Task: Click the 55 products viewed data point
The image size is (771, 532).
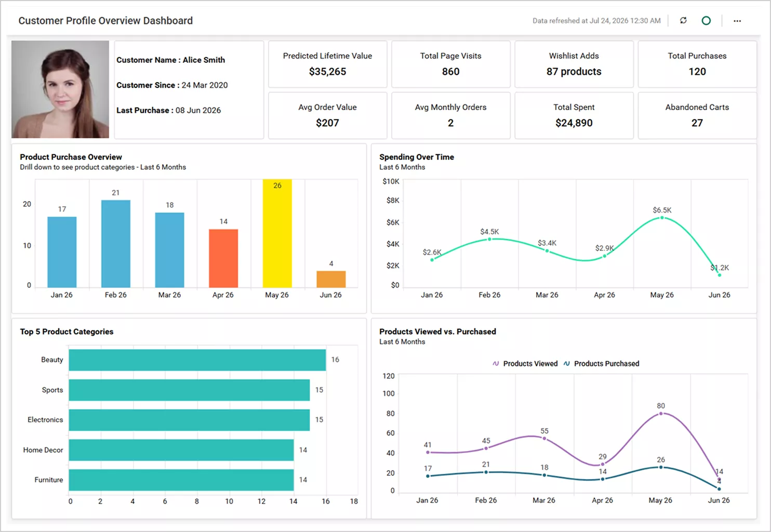Action: 544,438
